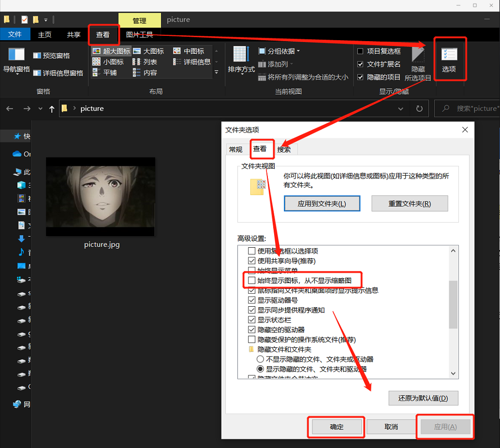
Task: Enable Item check boxes (项目复选框) option
Action: click(x=360, y=51)
